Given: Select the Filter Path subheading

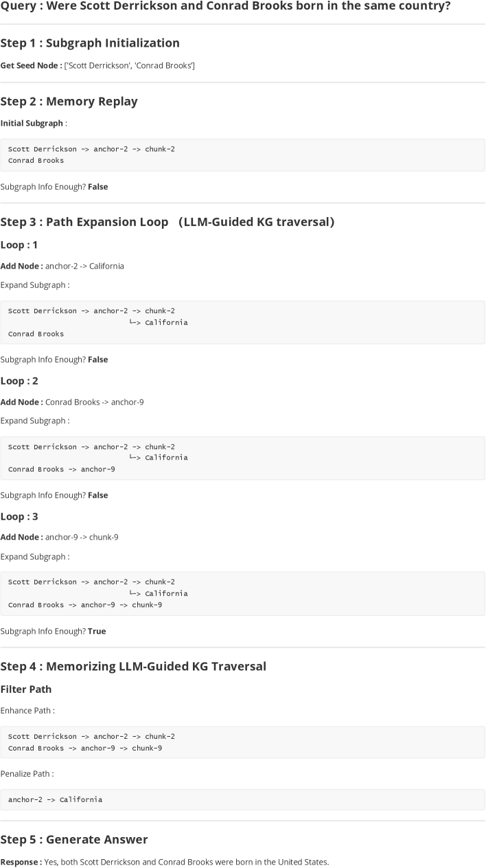Looking at the screenshot, I should [x=26, y=689].
